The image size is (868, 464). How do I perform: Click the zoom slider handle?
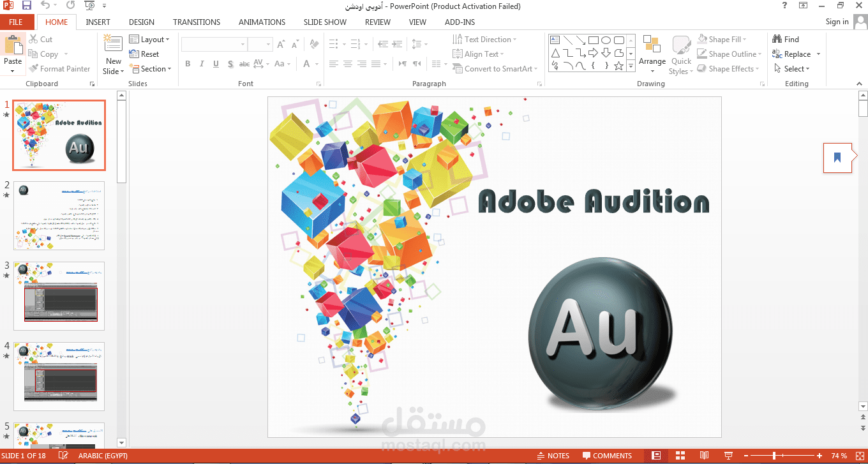(774, 456)
